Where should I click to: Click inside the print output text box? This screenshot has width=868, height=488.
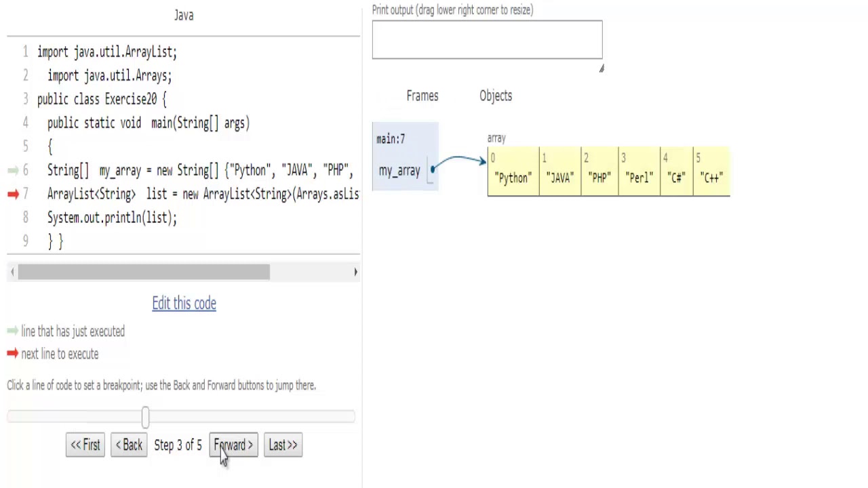(x=487, y=40)
